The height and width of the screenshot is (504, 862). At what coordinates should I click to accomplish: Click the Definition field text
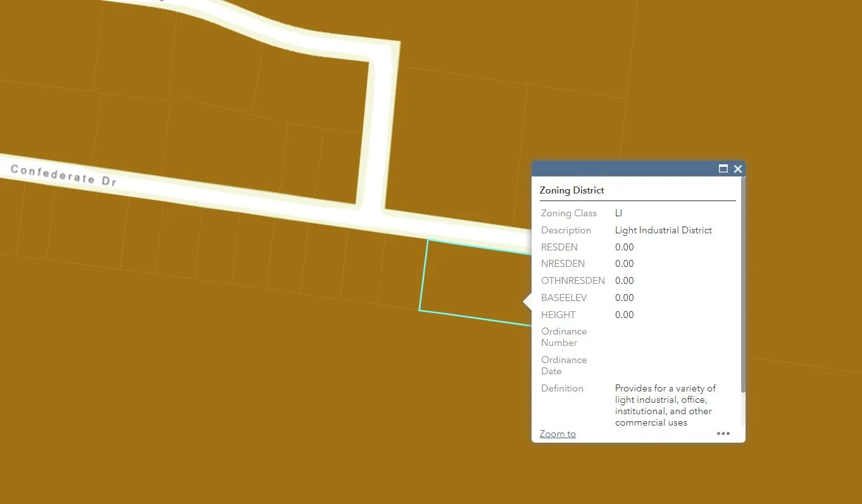click(x=665, y=405)
